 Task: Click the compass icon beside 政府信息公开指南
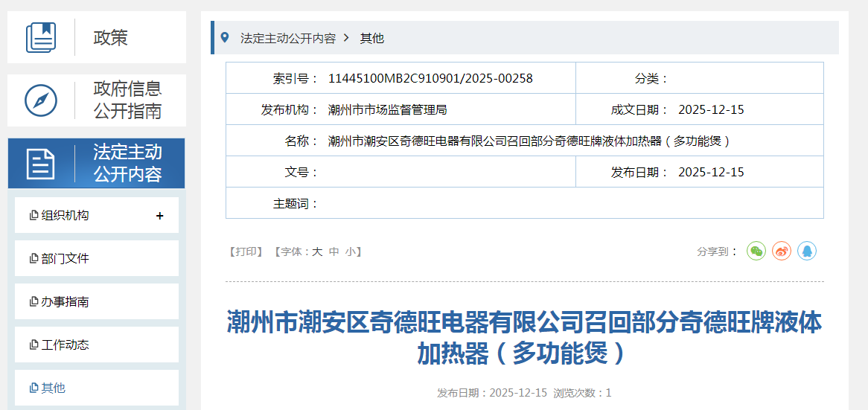coord(41,100)
